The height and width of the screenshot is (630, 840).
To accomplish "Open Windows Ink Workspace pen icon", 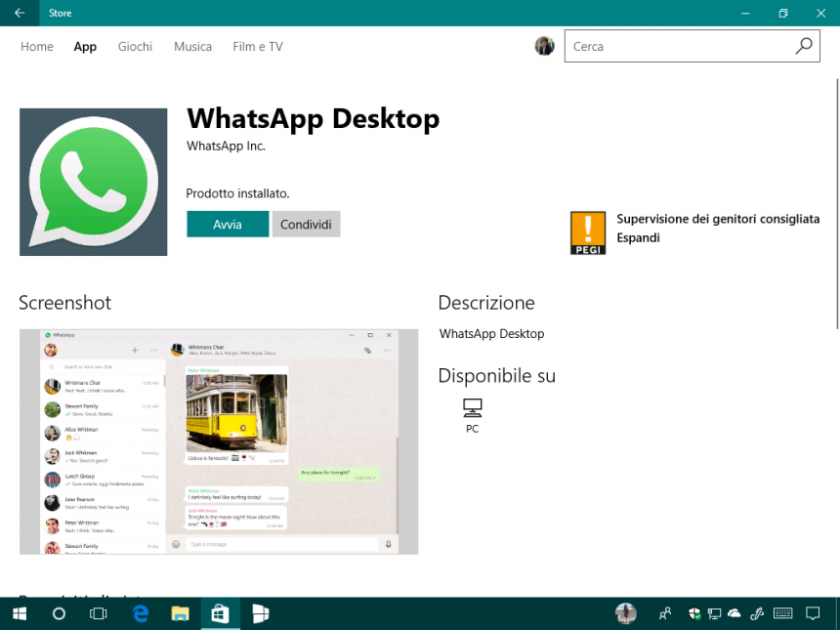I will pos(757,613).
